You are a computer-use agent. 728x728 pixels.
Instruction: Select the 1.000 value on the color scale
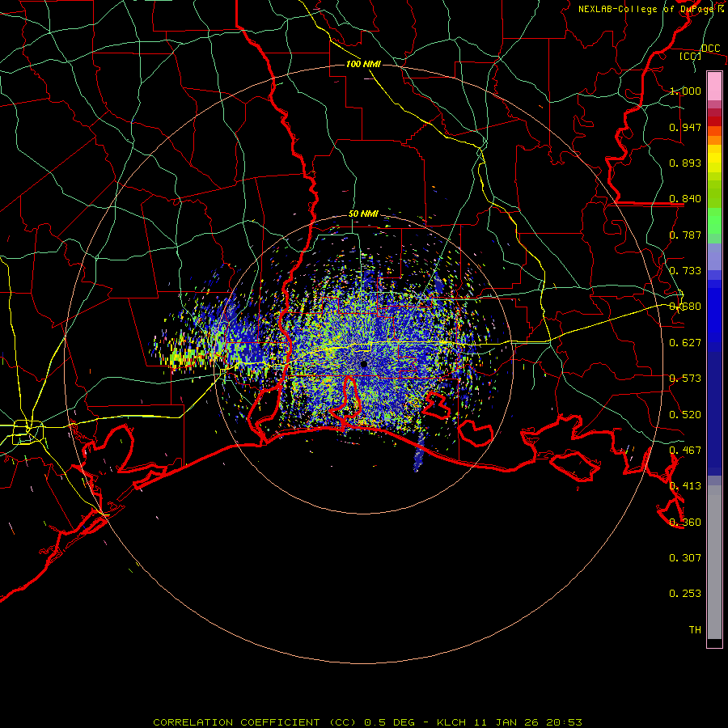685,91
